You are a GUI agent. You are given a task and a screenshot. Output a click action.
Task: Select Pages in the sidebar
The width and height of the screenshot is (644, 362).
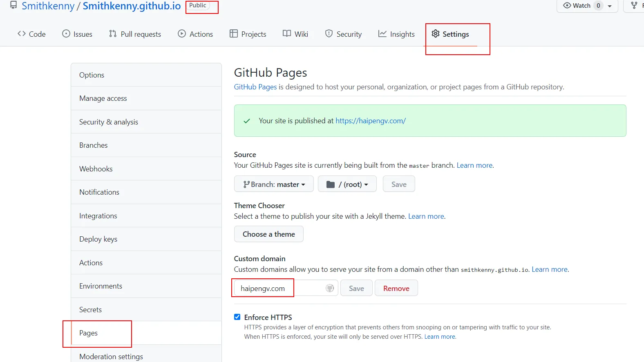click(146, 333)
